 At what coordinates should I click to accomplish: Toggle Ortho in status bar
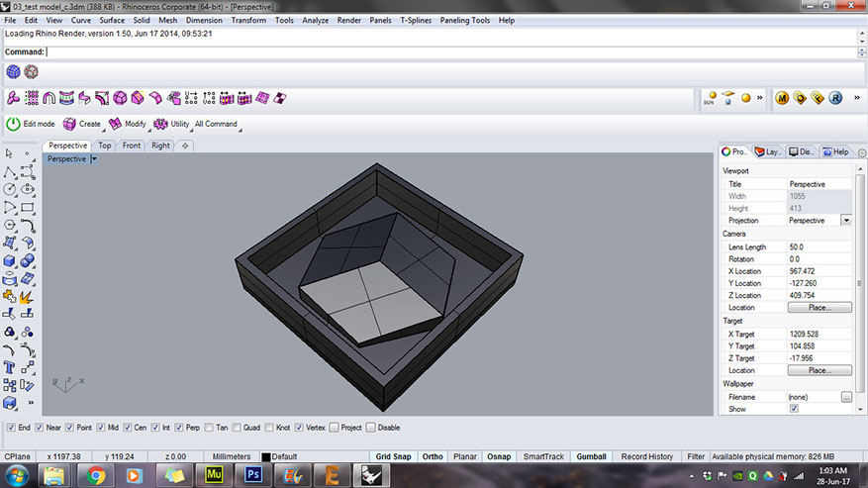(x=433, y=457)
